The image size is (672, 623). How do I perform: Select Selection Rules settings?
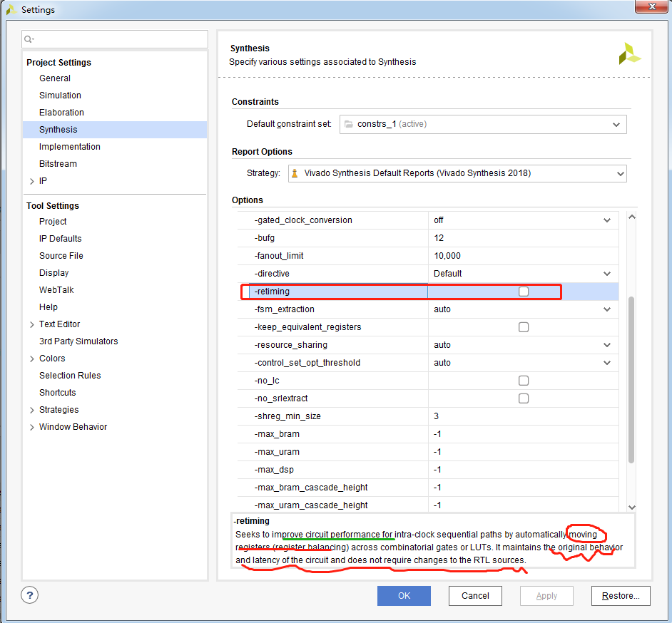[70, 376]
